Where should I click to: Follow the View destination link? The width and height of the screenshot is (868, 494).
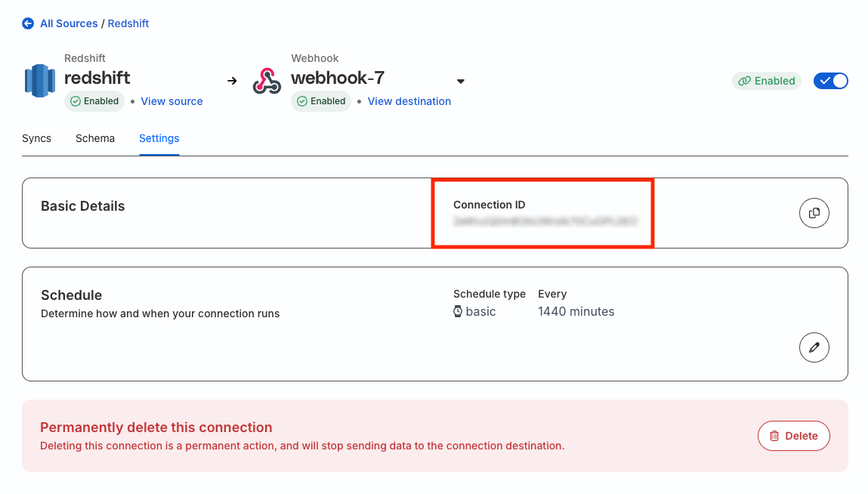(409, 101)
